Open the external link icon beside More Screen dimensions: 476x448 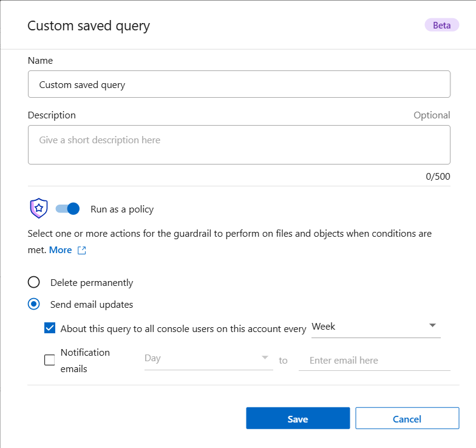81,251
